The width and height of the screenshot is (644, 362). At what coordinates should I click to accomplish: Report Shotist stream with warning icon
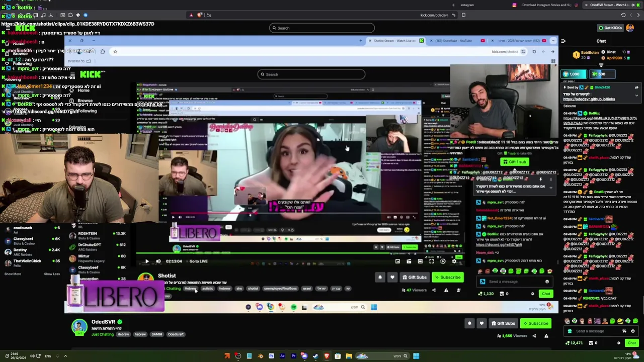(x=446, y=290)
